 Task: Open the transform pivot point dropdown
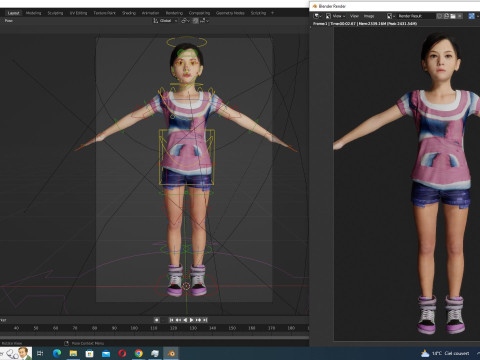click(x=185, y=21)
